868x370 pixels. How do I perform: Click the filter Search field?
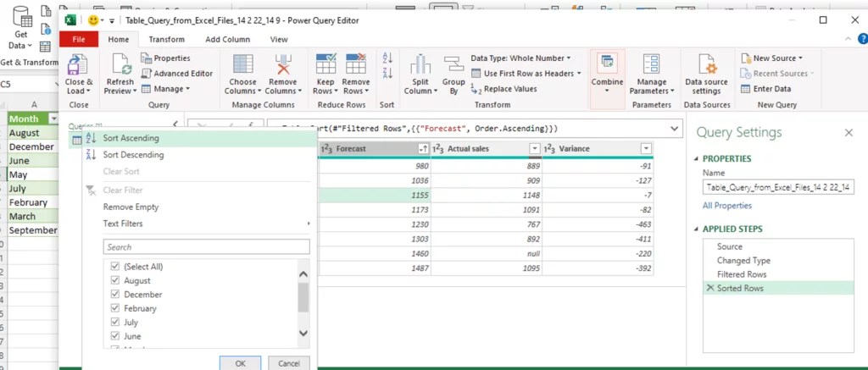click(207, 246)
